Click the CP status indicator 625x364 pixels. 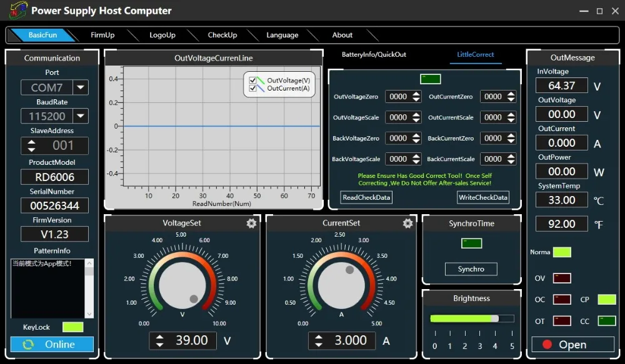[607, 300]
